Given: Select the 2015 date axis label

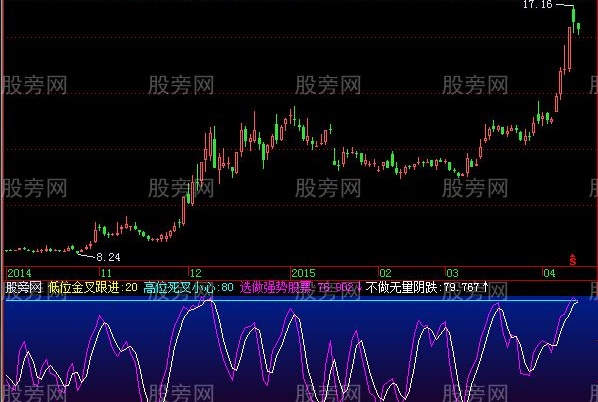Looking at the screenshot, I should (x=304, y=273).
